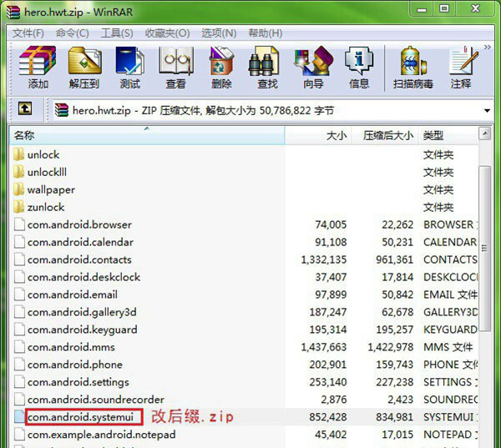Click the Find (查找) binoculars icon
The width and height of the screenshot is (501, 448).
[264, 61]
